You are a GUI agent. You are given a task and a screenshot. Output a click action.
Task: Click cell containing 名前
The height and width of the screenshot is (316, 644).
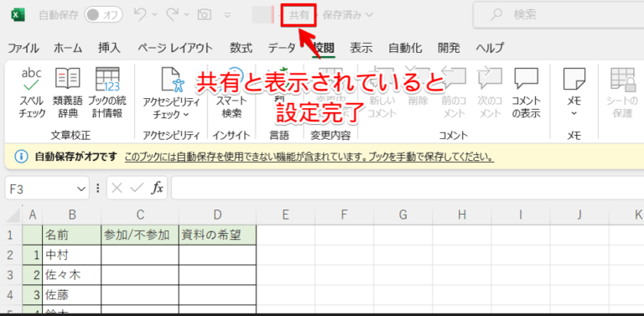[72, 236]
